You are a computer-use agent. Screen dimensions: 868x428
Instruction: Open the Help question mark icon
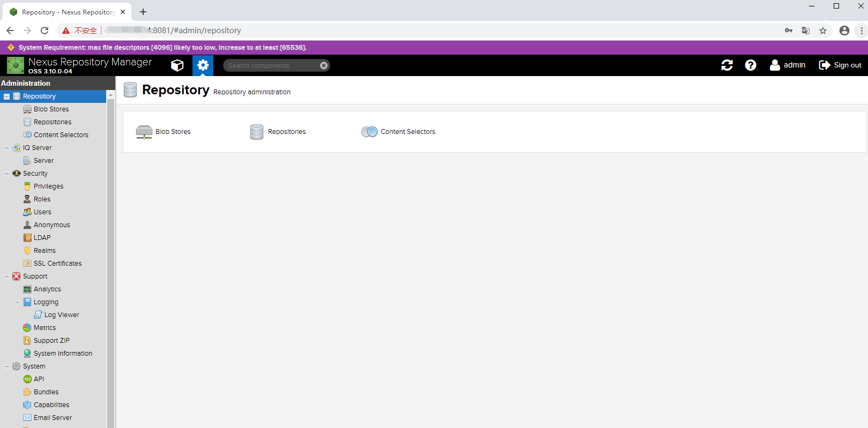pyautogui.click(x=751, y=65)
